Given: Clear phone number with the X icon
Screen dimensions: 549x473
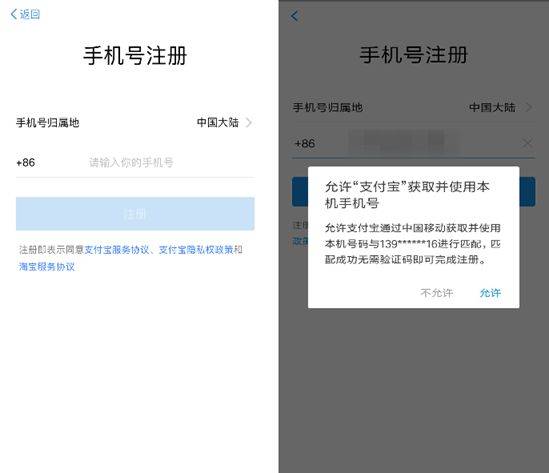Looking at the screenshot, I should pos(527,143).
